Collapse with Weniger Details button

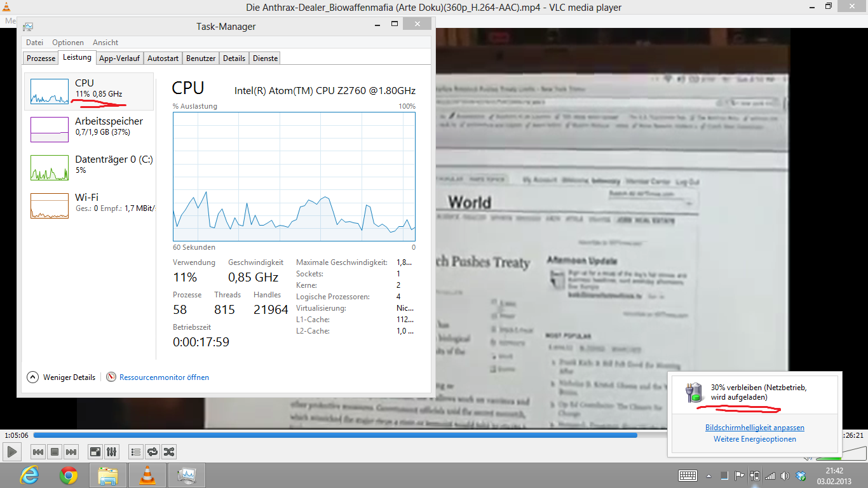(61, 377)
